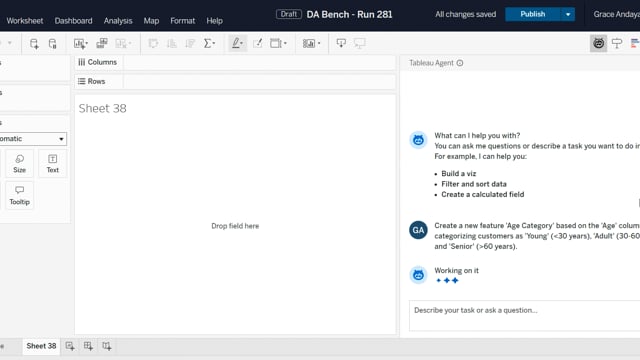Click the Totals sigma icon
Viewport: 640px width, 360px height.
(x=209, y=43)
